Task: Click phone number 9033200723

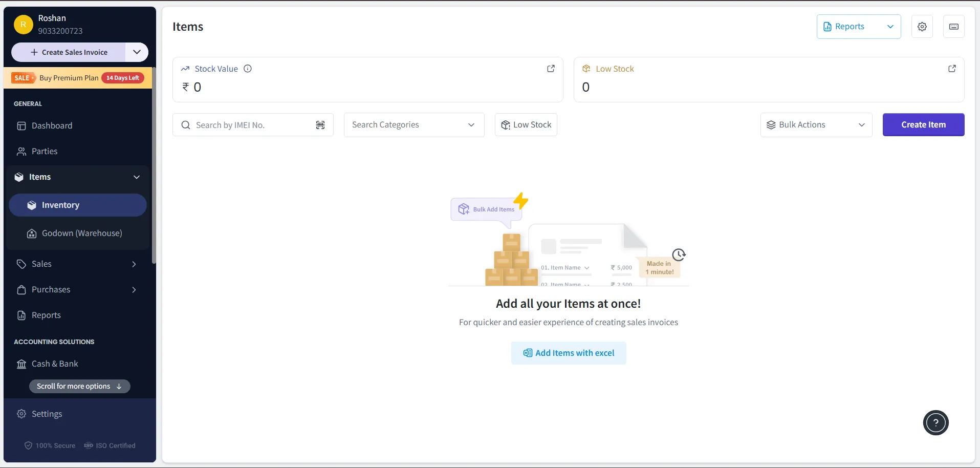Action: 60,31
